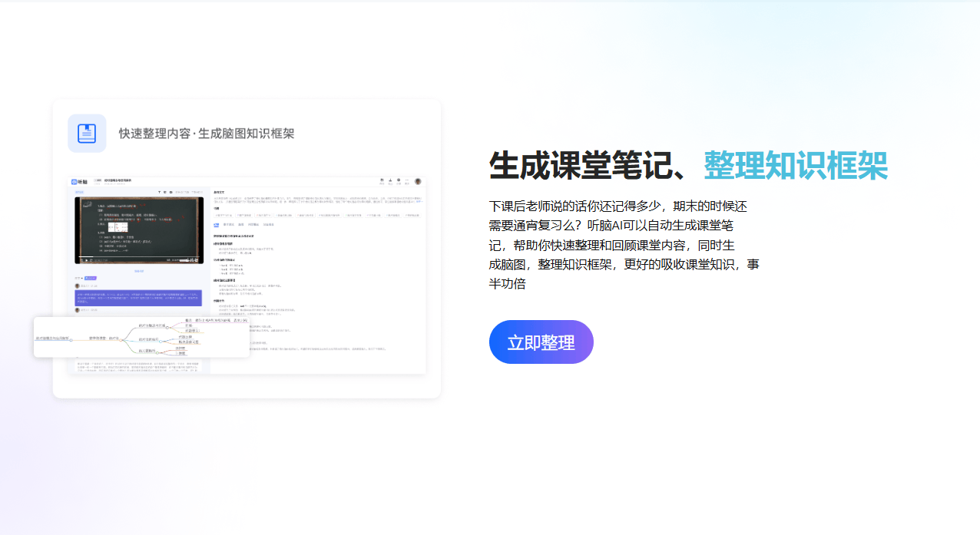The height and width of the screenshot is (535, 980).
Task: Toggle the text-display "T" icon above the video
Action: point(159,192)
